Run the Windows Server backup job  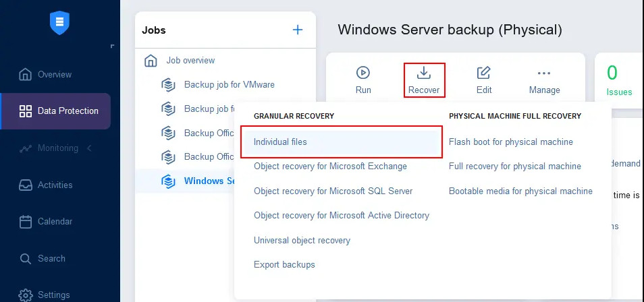[x=363, y=80]
